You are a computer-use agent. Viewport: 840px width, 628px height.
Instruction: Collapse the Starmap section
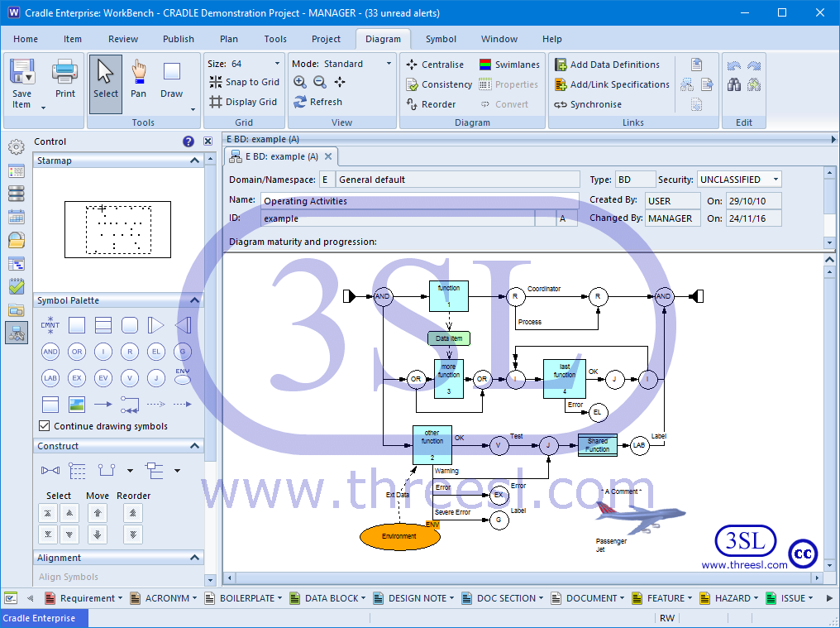click(194, 161)
